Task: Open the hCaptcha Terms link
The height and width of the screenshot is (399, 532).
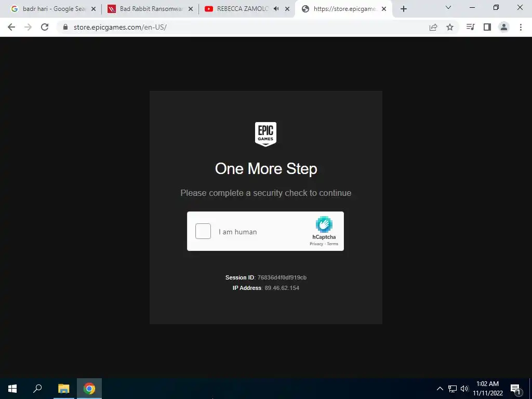Action: [x=332, y=244]
